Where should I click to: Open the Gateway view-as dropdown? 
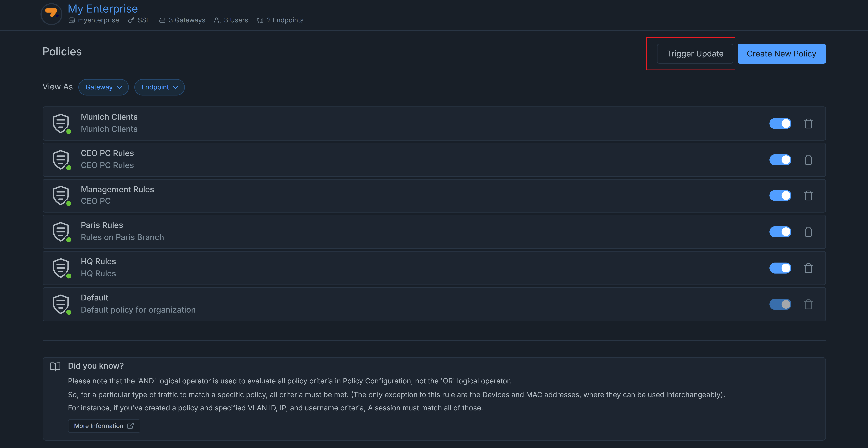(x=103, y=87)
